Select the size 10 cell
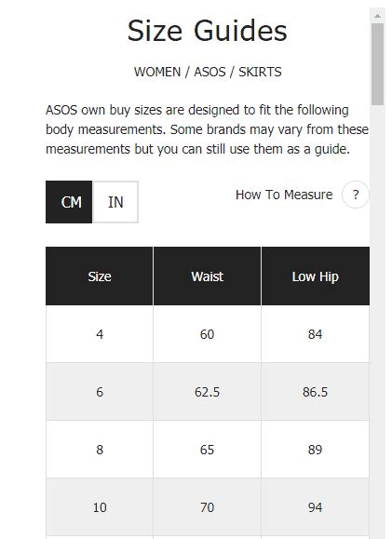This screenshot has width=392, height=539. pyautogui.click(x=100, y=507)
